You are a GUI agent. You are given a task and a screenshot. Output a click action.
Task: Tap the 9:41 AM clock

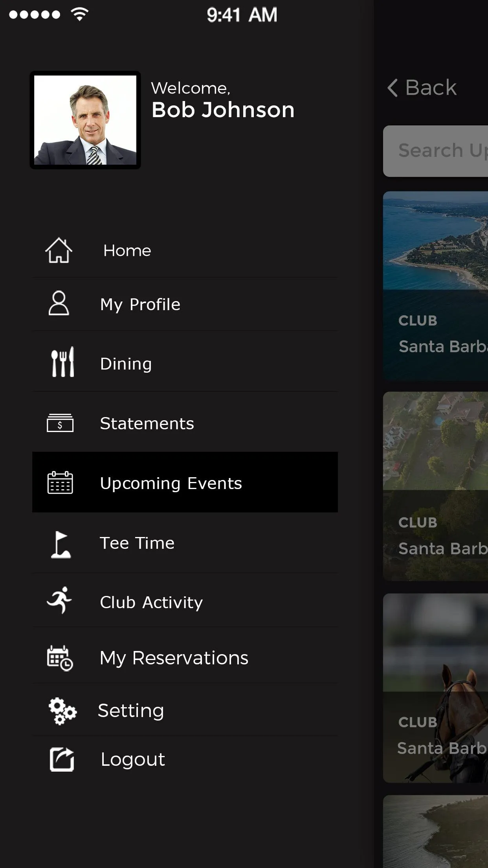tap(242, 15)
